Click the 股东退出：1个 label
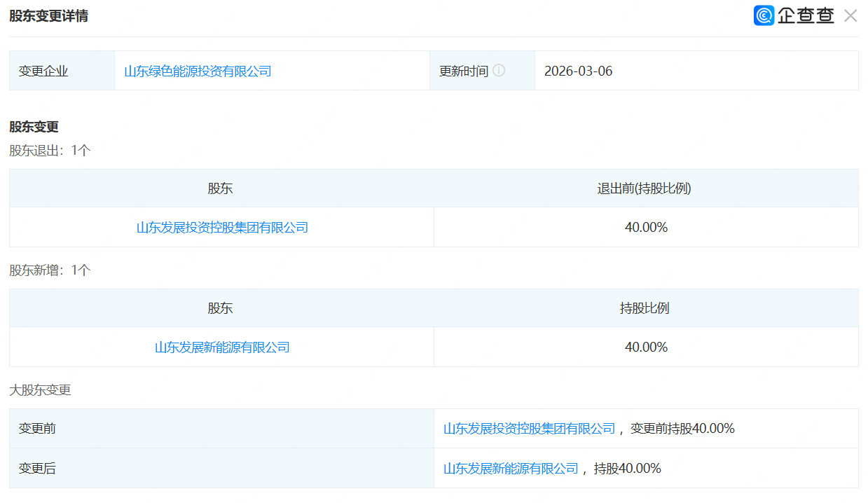 tap(50, 150)
